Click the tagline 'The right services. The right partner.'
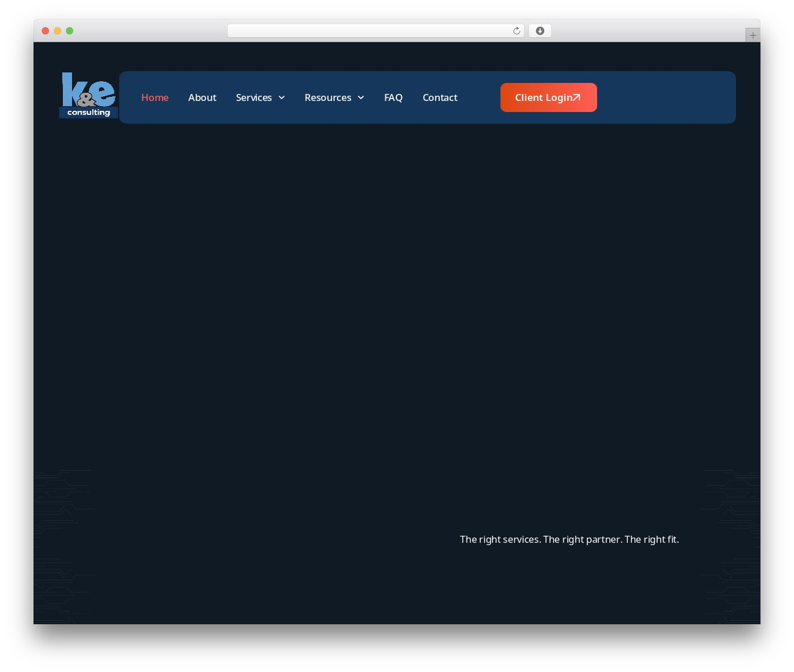The width and height of the screenshot is (794, 672). (541, 539)
